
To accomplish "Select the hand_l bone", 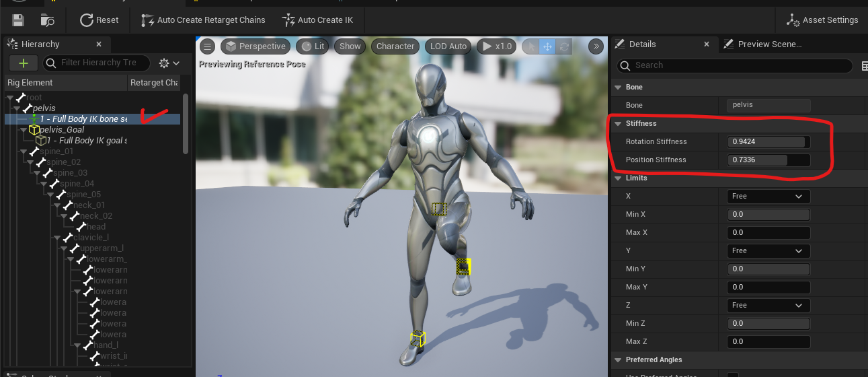I will tap(105, 345).
